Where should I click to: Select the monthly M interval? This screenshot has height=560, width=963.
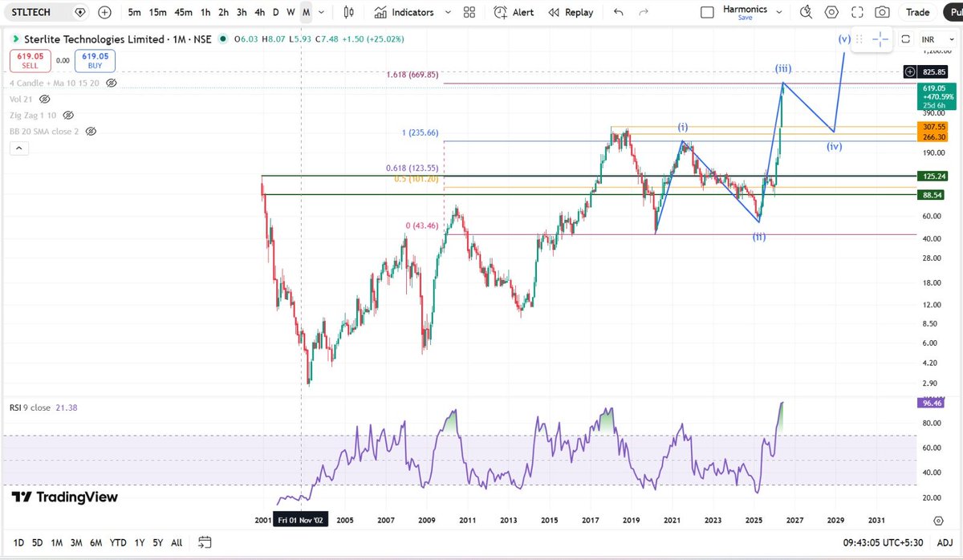tap(306, 12)
